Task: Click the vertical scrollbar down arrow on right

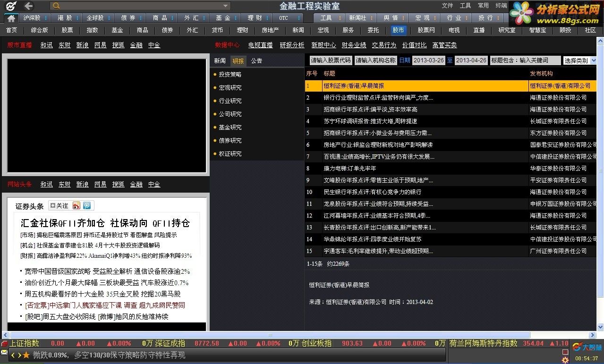Action: point(600,327)
